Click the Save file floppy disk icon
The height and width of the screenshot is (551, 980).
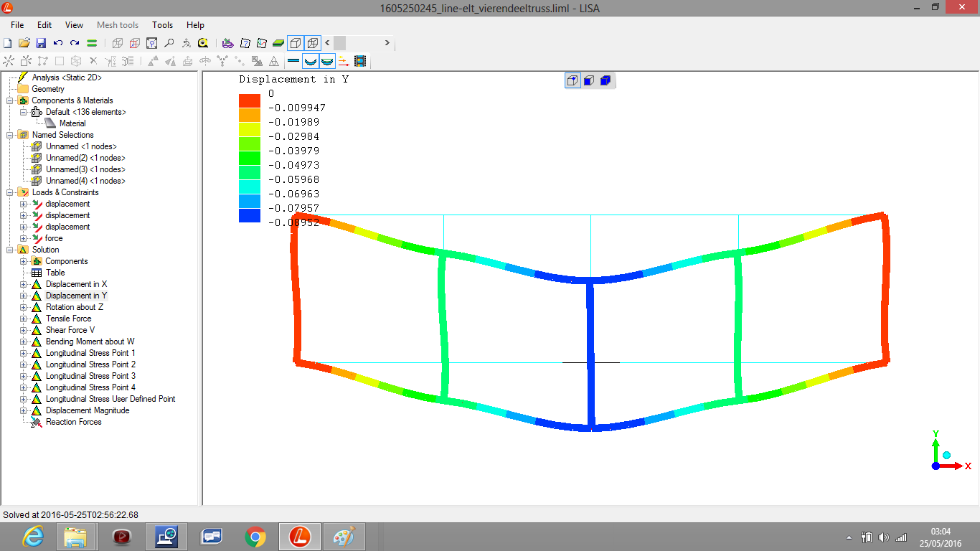point(41,43)
